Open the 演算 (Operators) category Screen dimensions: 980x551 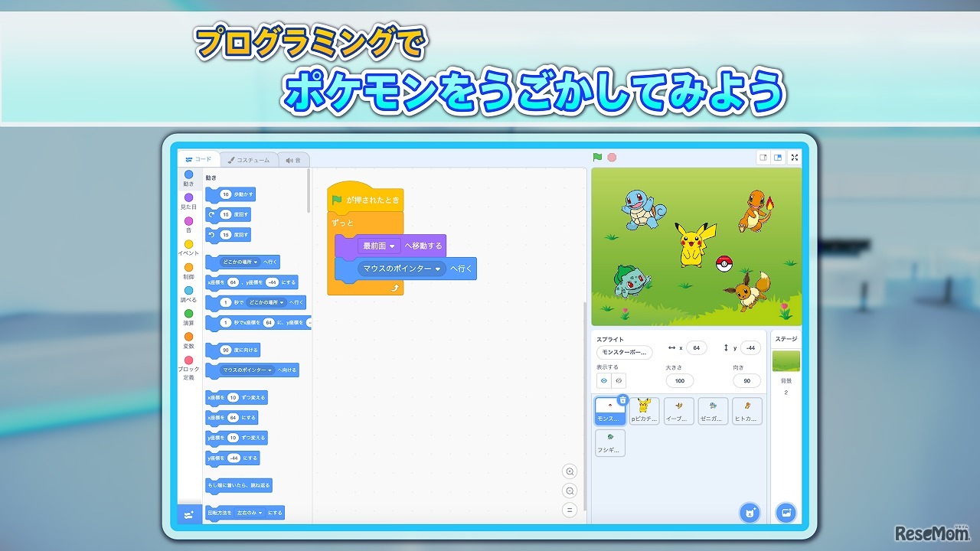pyautogui.click(x=188, y=317)
